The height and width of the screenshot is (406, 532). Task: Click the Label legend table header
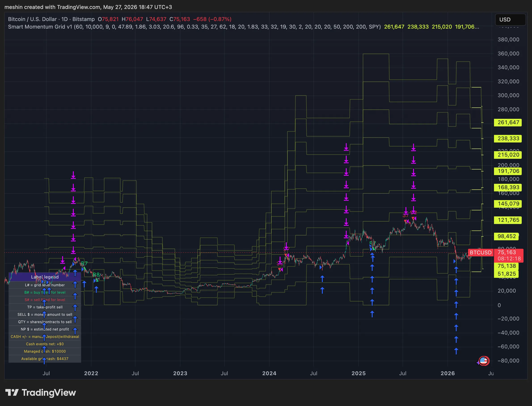point(45,277)
